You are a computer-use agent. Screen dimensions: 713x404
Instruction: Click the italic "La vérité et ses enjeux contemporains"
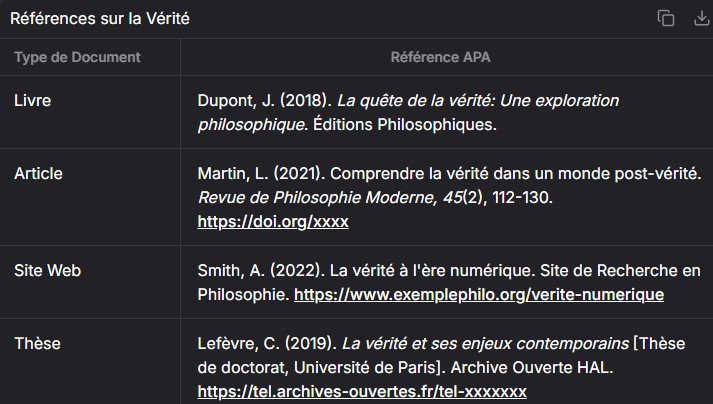click(484, 343)
